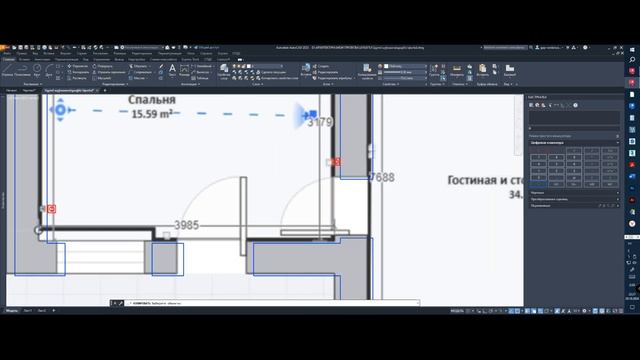The width and height of the screenshot is (640, 360).
Task: Click the search field in the title bar
Action: point(505,48)
